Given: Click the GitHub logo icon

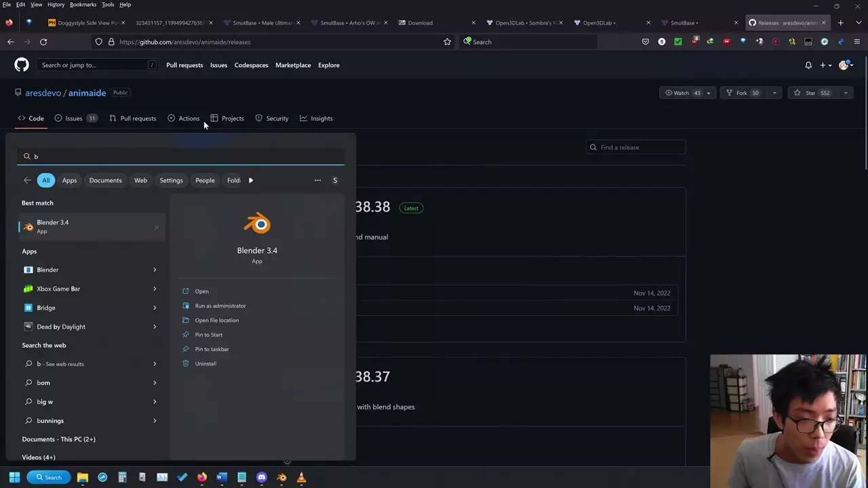Looking at the screenshot, I should point(22,65).
